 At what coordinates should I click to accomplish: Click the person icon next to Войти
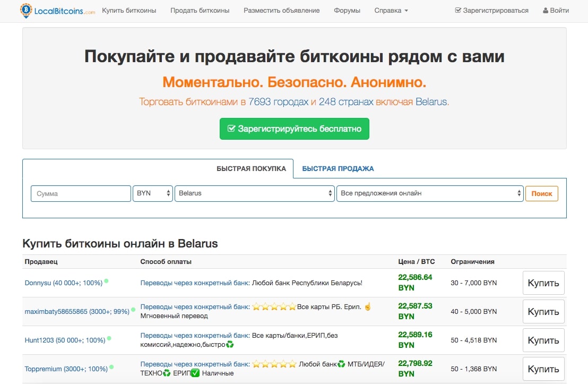(x=544, y=10)
